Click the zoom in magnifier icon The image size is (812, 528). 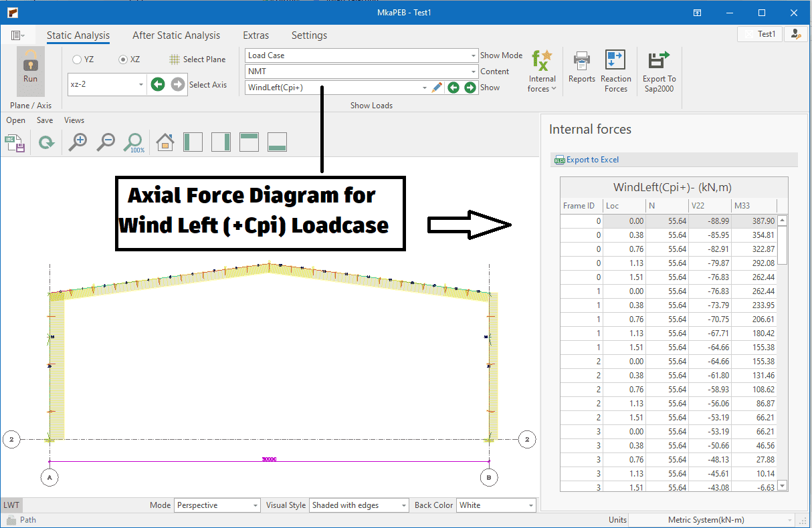(x=78, y=142)
